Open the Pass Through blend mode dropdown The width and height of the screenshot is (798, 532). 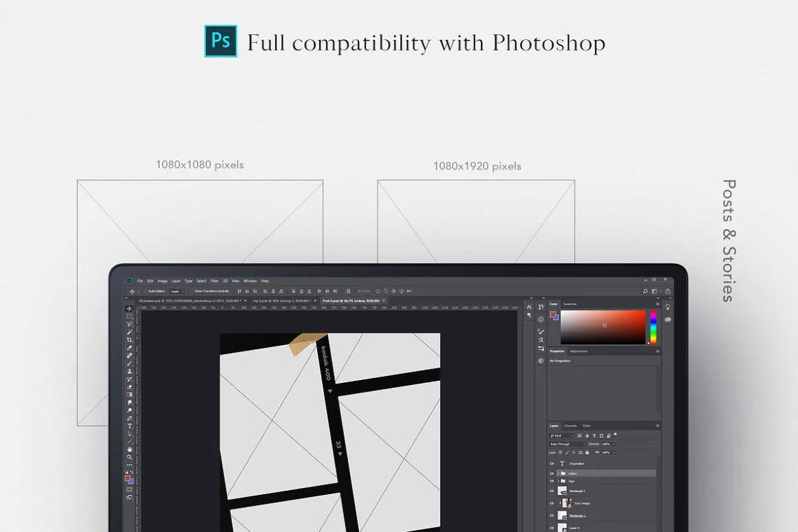tap(568, 444)
